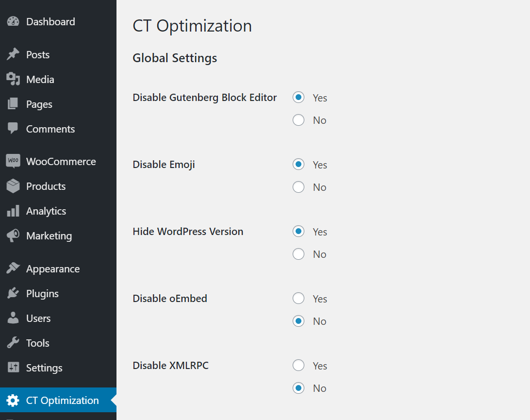Open the Media menu label

coord(40,80)
